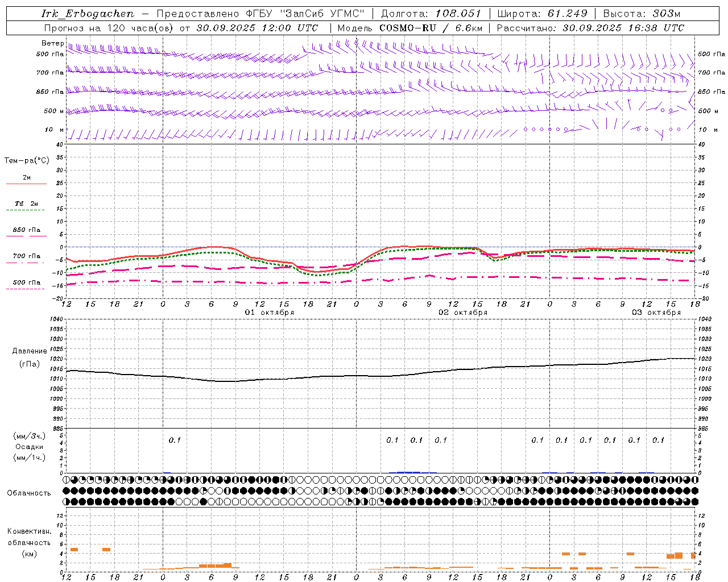Click the green dotted line sample under 'Td 2м'

tap(26, 210)
